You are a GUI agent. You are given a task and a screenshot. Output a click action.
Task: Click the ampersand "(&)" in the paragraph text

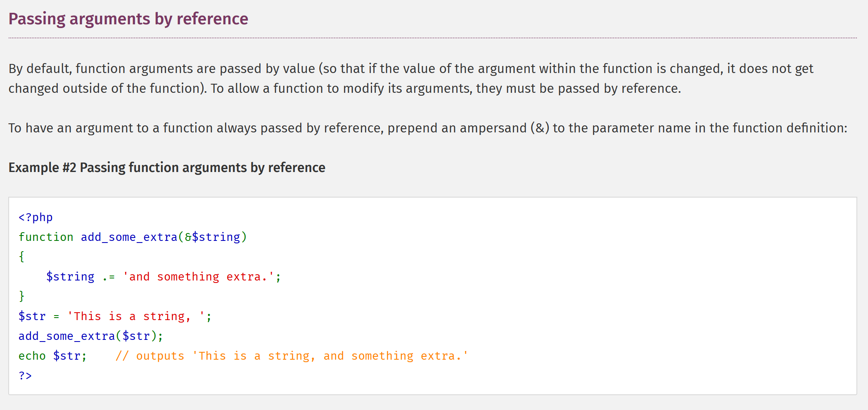click(x=540, y=128)
